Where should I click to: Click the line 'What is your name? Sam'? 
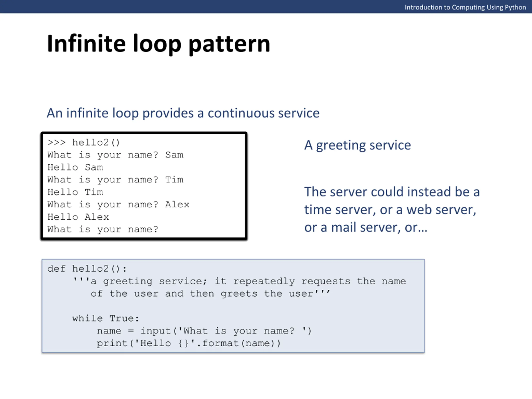[115, 155]
